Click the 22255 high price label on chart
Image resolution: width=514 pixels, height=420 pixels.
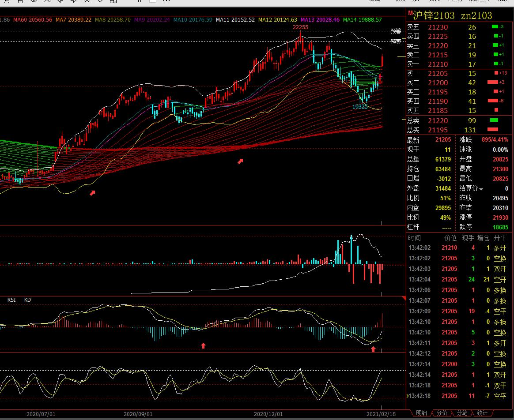300,27
